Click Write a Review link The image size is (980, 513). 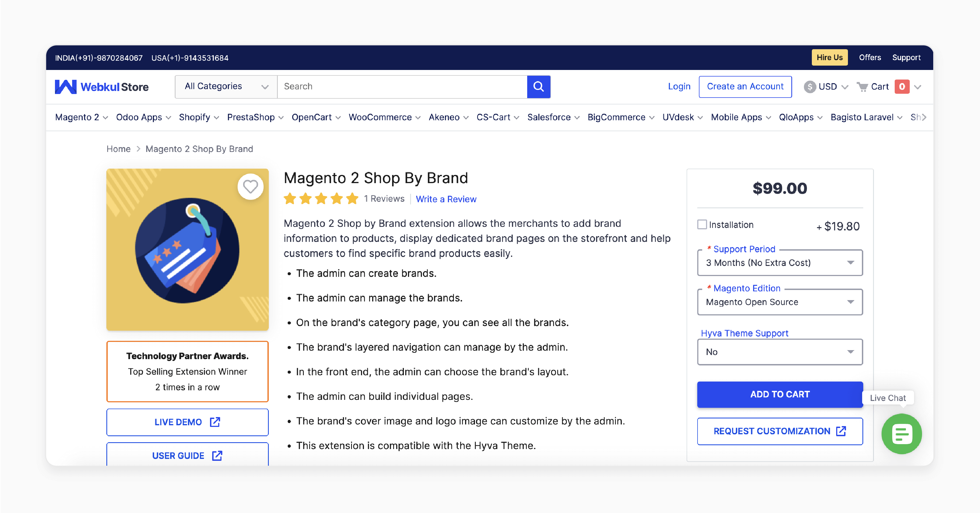click(446, 199)
